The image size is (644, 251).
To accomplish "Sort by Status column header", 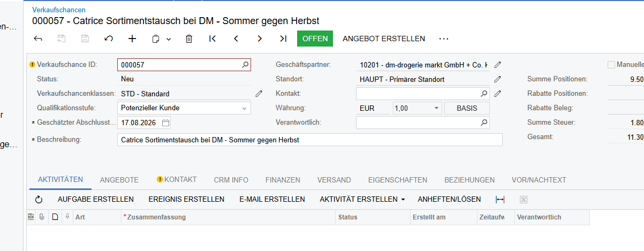I will tap(373, 217).
